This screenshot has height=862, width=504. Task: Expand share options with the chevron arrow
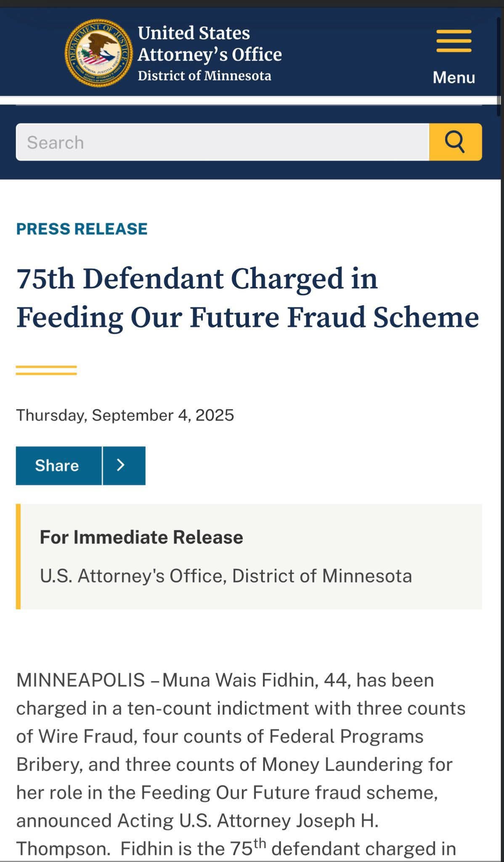click(x=124, y=466)
